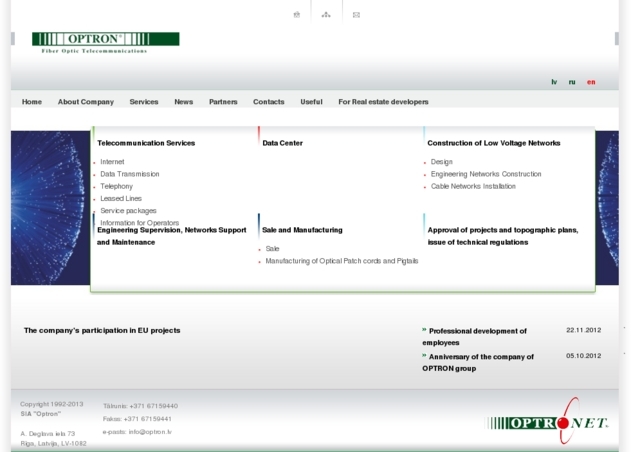Click the home icon at top
Screen dimensions: 640x452
pyautogui.click(x=297, y=15)
